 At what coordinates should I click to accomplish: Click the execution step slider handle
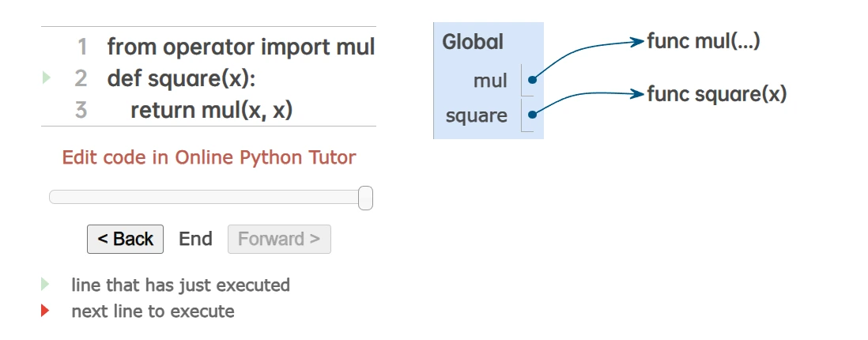pos(365,198)
